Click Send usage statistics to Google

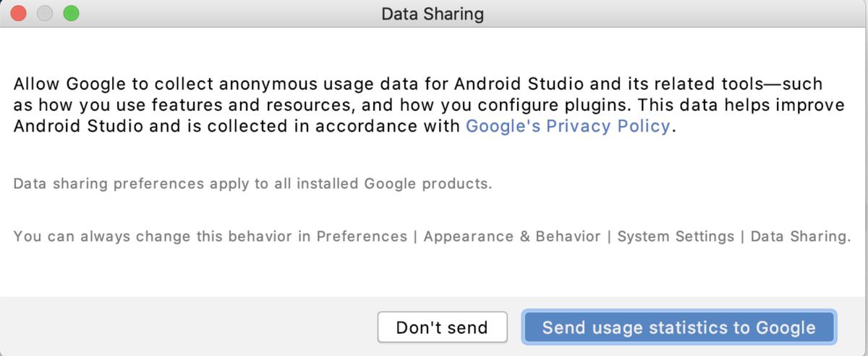678,327
